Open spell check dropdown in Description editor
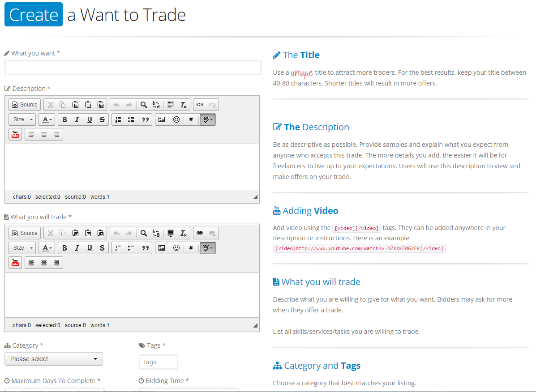This screenshot has width=536, height=392. pyautogui.click(x=208, y=119)
